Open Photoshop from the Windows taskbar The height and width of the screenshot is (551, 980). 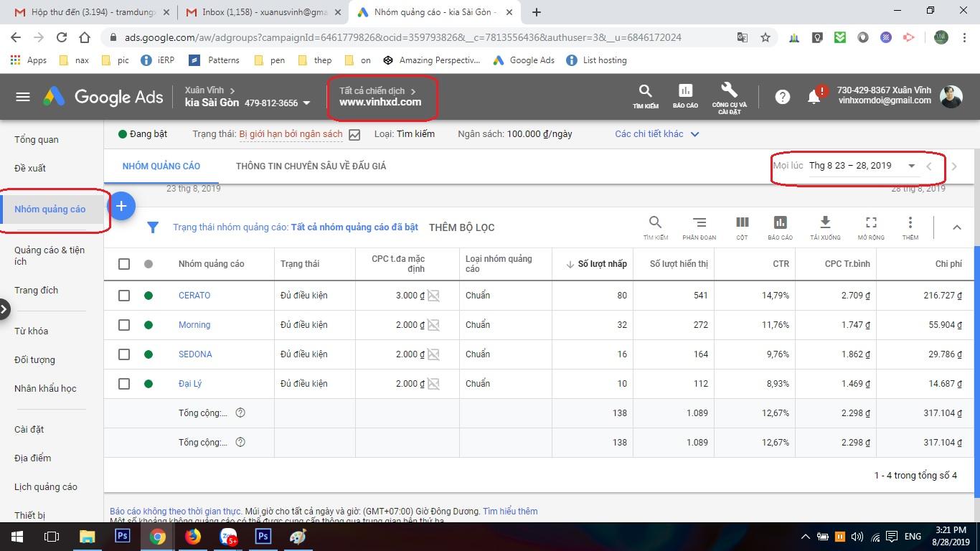[123, 536]
